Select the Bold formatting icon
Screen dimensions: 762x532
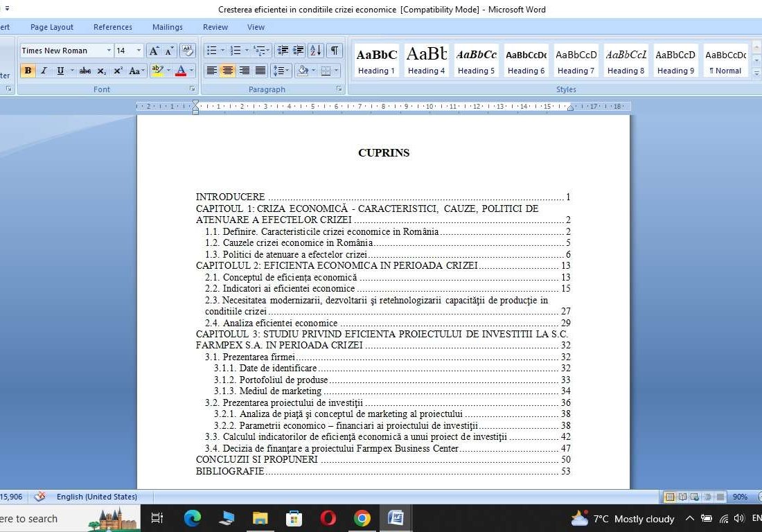click(x=28, y=71)
